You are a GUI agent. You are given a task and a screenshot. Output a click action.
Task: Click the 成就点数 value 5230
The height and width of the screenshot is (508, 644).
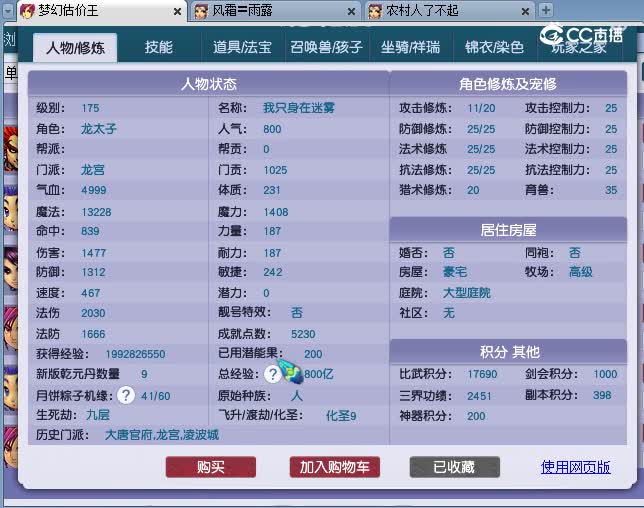(x=303, y=334)
